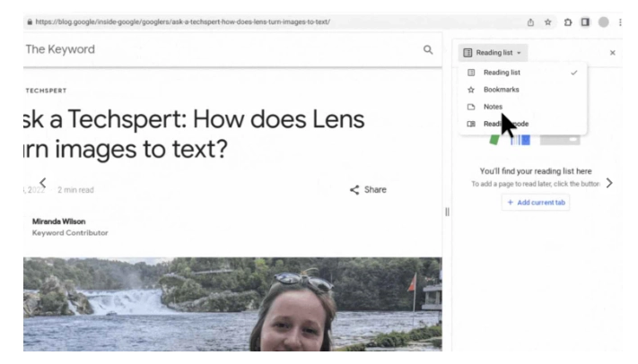The height and width of the screenshot is (364, 638).
Task: Click the Reading list icon in menu
Action: coord(471,73)
